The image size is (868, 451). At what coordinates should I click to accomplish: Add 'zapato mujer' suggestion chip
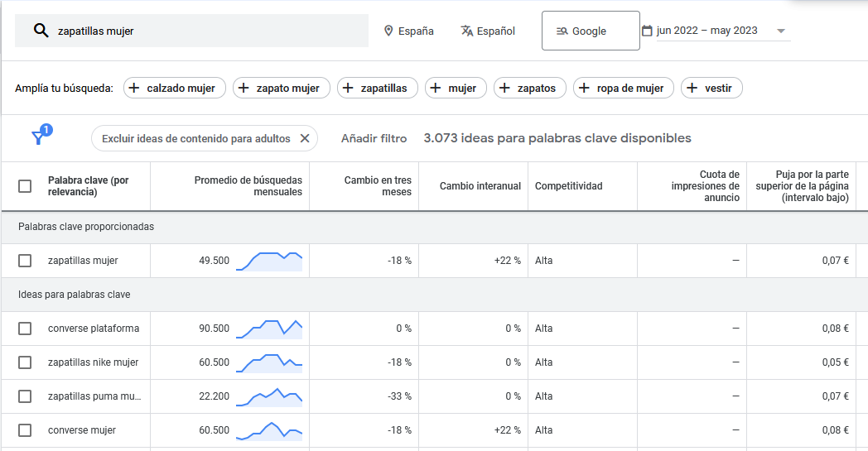(x=282, y=88)
